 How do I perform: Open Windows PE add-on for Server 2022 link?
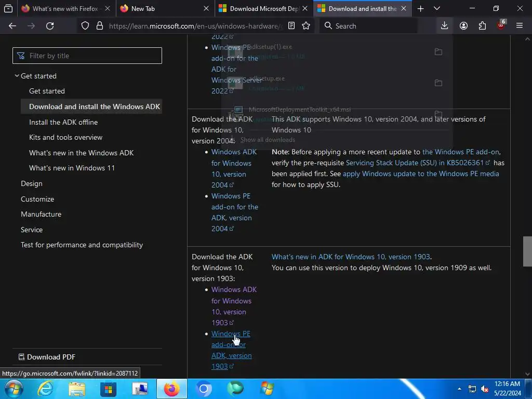tap(236, 69)
